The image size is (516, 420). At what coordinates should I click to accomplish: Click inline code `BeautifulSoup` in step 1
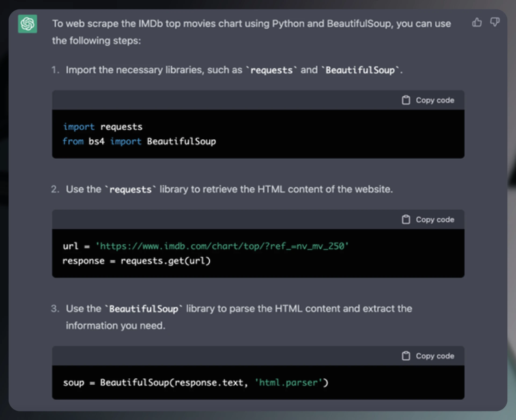click(x=360, y=70)
